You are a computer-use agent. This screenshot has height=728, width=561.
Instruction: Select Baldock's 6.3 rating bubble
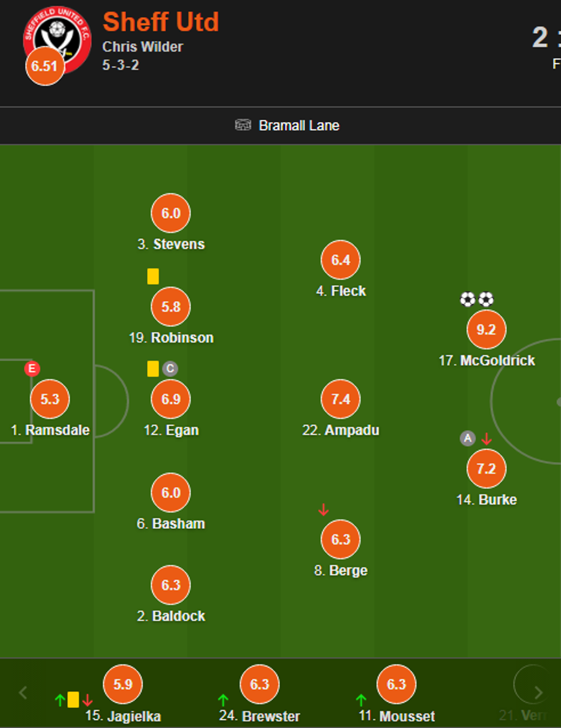pos(171,585)
